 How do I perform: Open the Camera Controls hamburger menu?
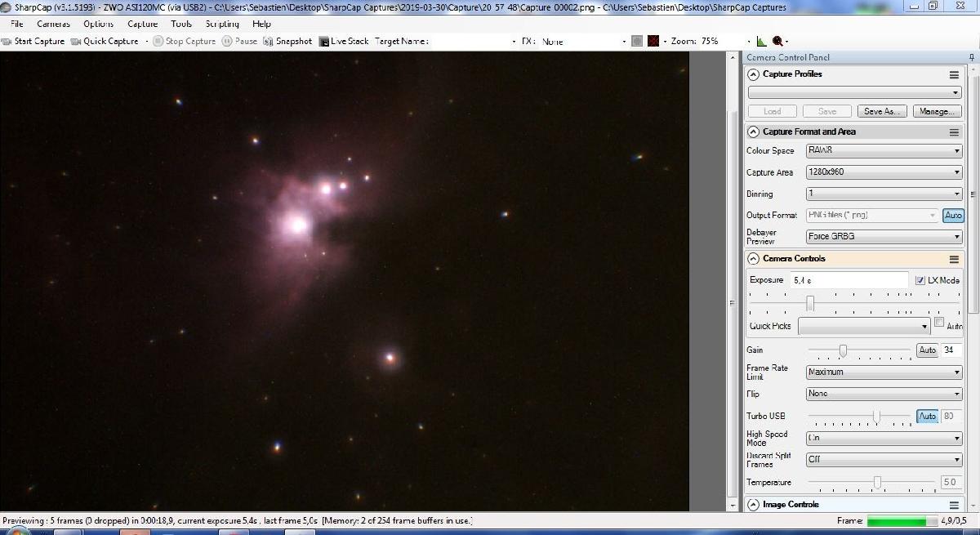click(953, 259)
